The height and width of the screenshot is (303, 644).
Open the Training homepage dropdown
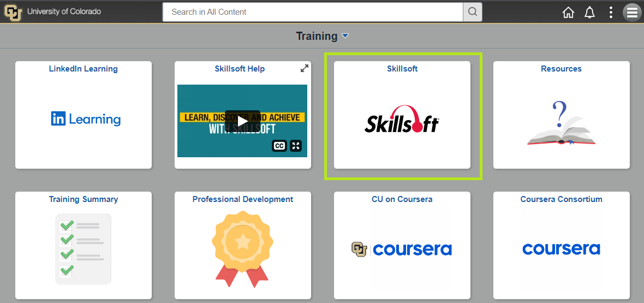[x=345, y=36]
